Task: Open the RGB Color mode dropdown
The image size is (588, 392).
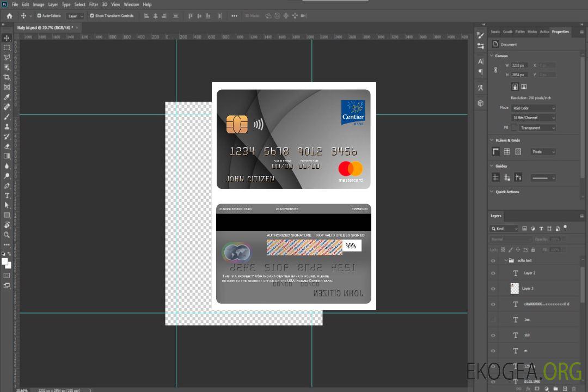Action: pos(533,108)
